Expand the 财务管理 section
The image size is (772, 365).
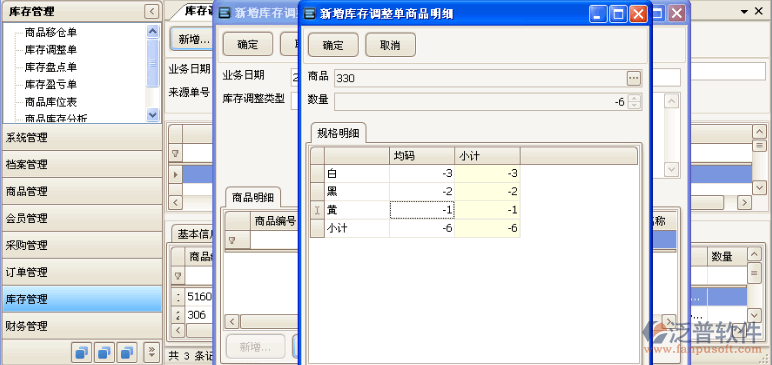pos(82,326)
